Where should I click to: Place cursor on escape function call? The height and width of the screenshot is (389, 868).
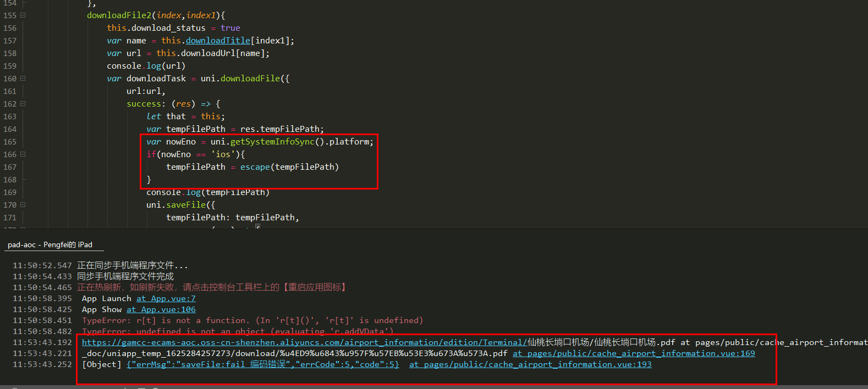[255, 167]
